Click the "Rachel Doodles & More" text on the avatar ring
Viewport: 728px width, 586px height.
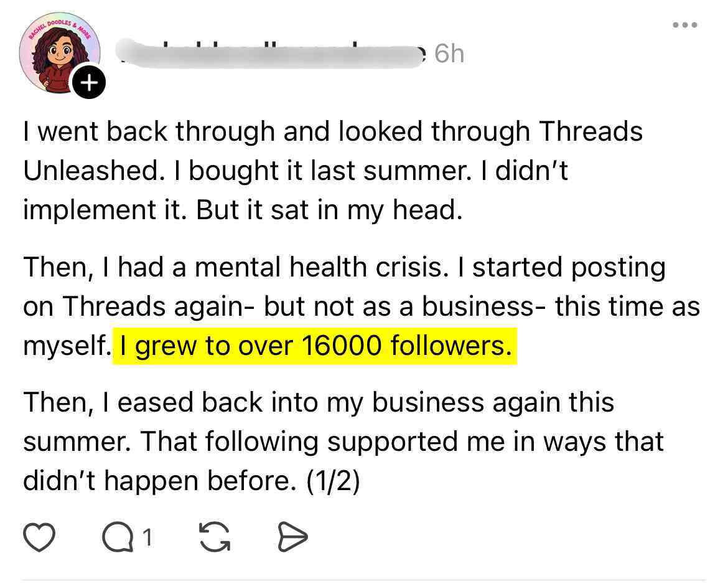(x=55, y=24)
